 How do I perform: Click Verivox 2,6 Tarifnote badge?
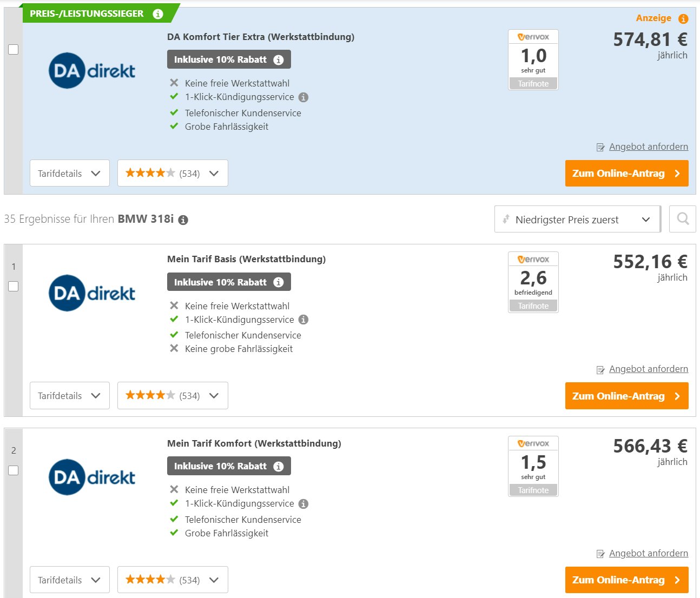533,282
